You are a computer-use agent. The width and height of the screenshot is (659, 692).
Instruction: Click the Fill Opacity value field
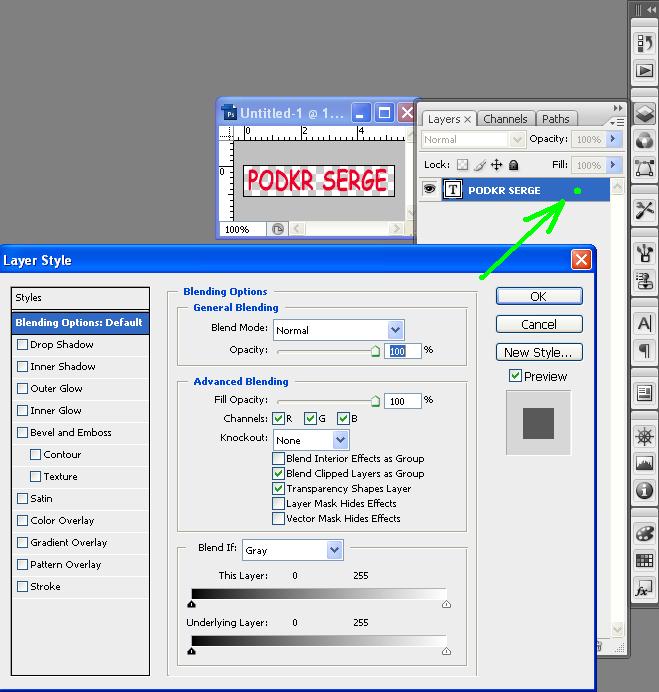[403, 401]
